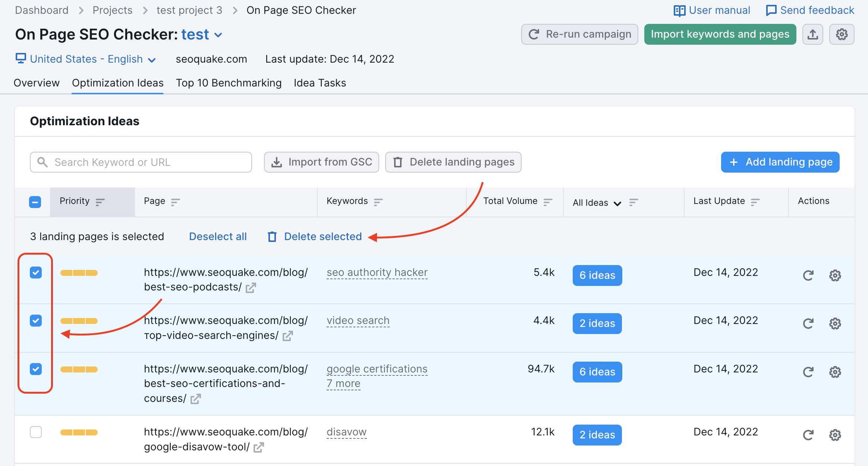Open United States - English location dropdown
The width and height of the screenshot is (868, 466).
coord(86,59)
